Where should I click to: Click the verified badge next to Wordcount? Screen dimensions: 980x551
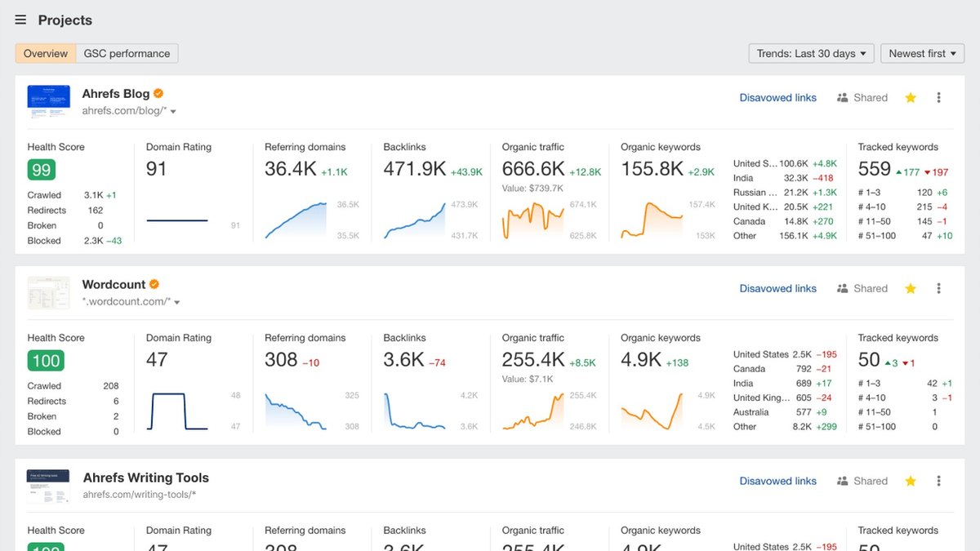point(154,284)
